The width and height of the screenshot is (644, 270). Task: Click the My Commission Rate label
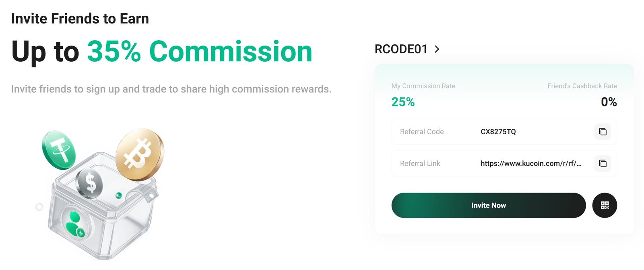point(423,86)
